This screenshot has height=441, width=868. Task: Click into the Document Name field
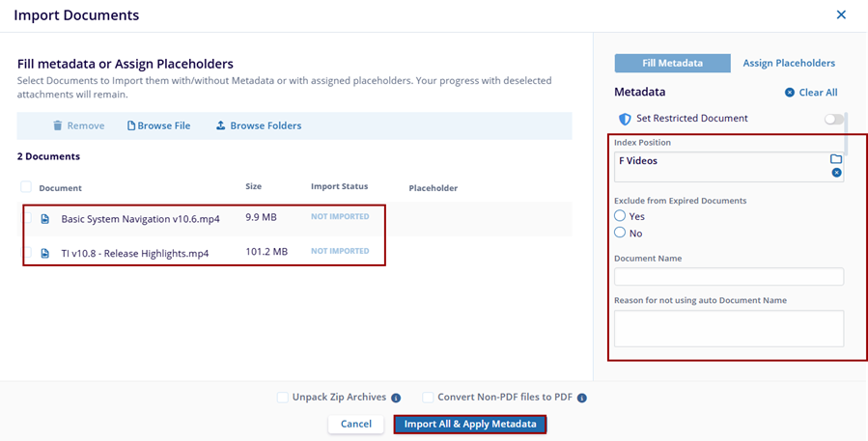(x=729, y=277)
